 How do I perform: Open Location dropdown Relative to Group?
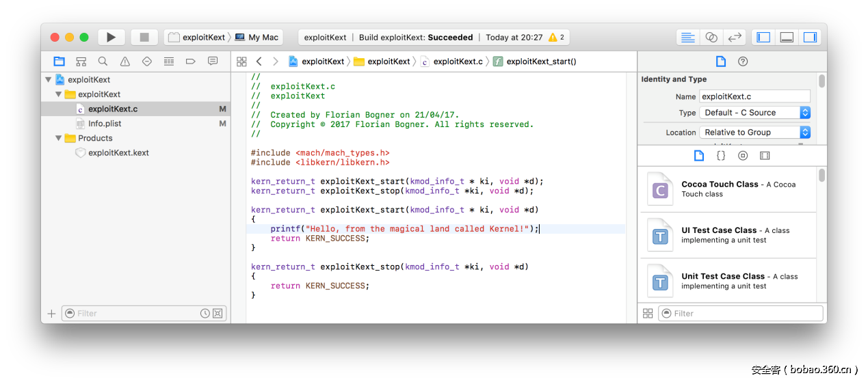755,133
